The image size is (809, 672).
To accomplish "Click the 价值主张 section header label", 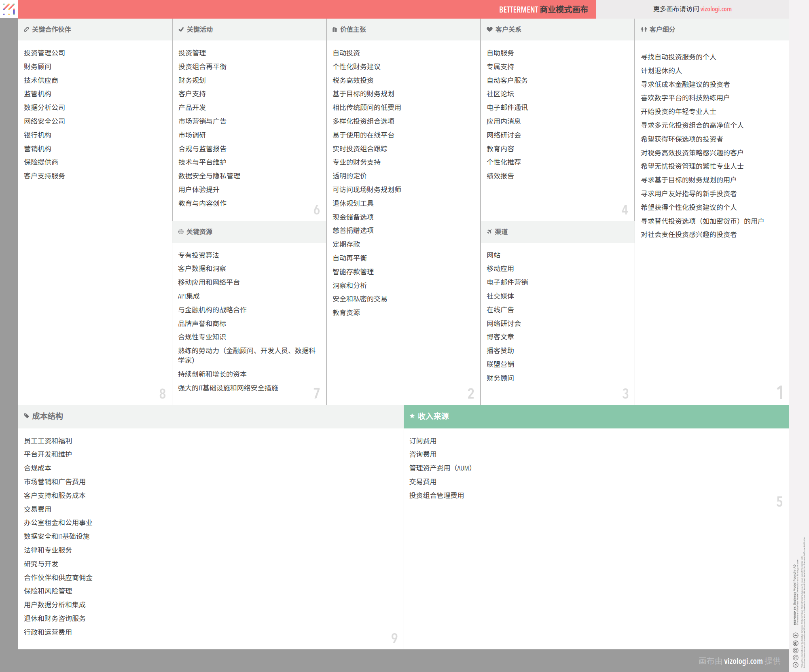I will pyautogui.click(x=353, y=30).
